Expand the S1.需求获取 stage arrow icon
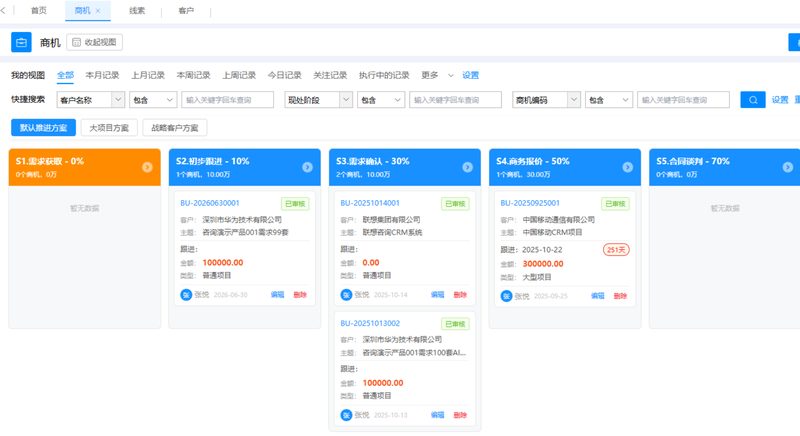The image size is (800, 436). click(x=147, y=167)
